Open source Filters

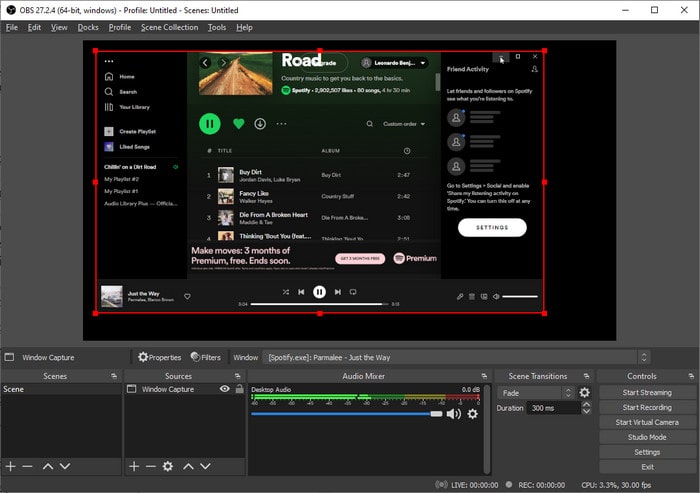(206, 357)
